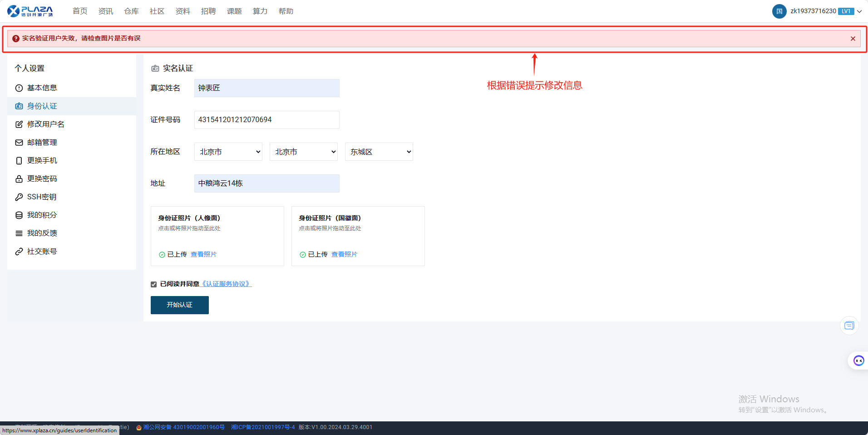This screenshot has width=868, height=435.
Task: Open the 仓库 menu in top navigation
Action: click(x=131, y=11)
